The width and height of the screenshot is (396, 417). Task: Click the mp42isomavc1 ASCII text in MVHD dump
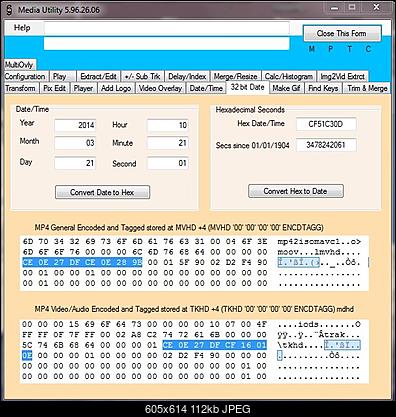click(x=319, y=241)
